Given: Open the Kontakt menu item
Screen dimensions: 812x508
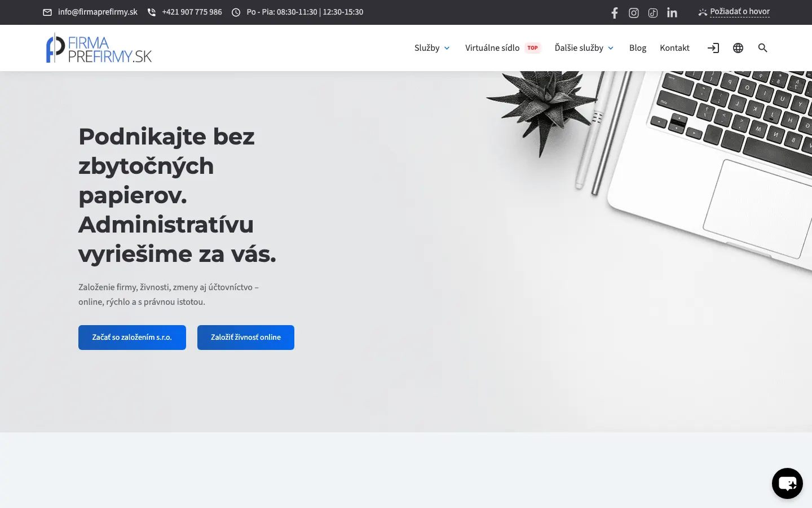Looking at the screenshot, I should pyautogui.click(x=674, y=48).
